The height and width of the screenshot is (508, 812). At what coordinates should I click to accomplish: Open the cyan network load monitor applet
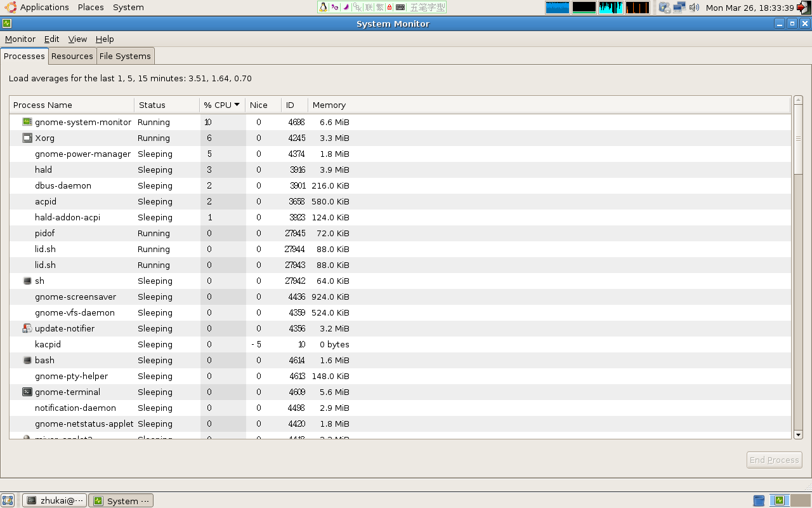pyautogui.click(x=611, y=8)
